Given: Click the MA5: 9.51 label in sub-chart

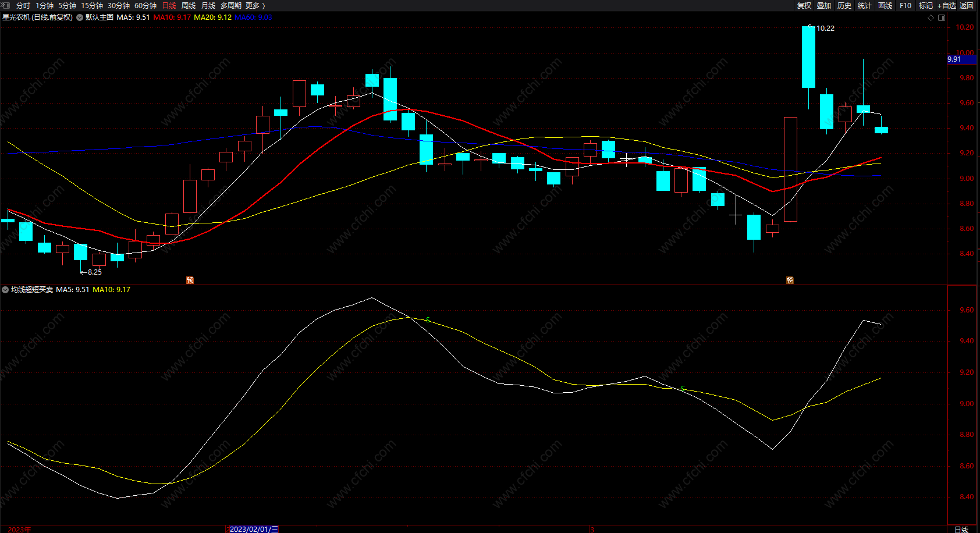Looking at the screenshot, I should pyautogui.click(x=73, y=290).
